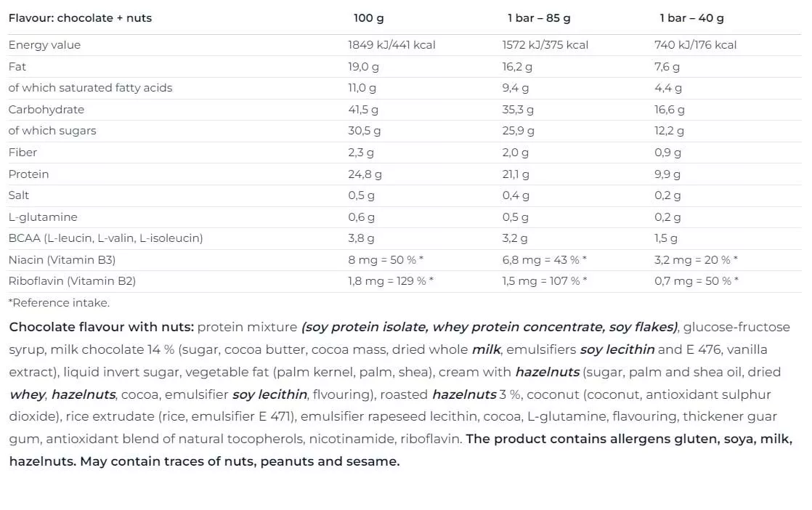Click the bold "Chocolate flavour with nuts:" heading

(101, 328)
